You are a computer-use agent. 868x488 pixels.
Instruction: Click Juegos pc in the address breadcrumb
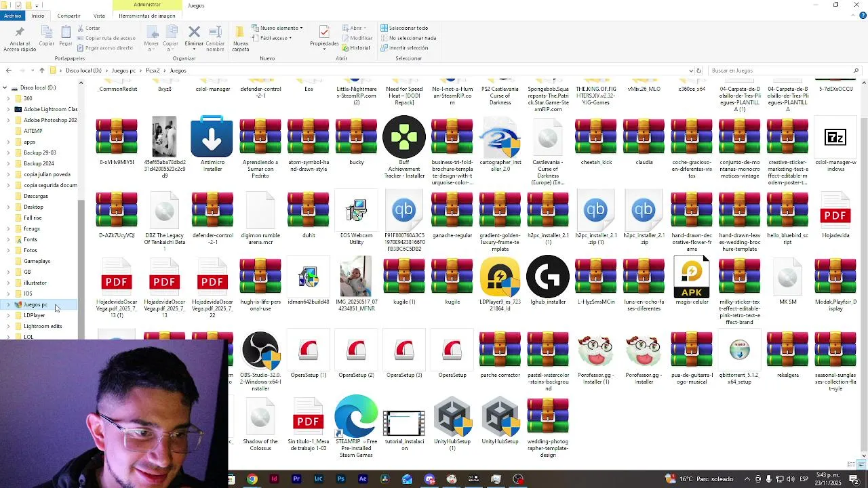coord(123,70)
